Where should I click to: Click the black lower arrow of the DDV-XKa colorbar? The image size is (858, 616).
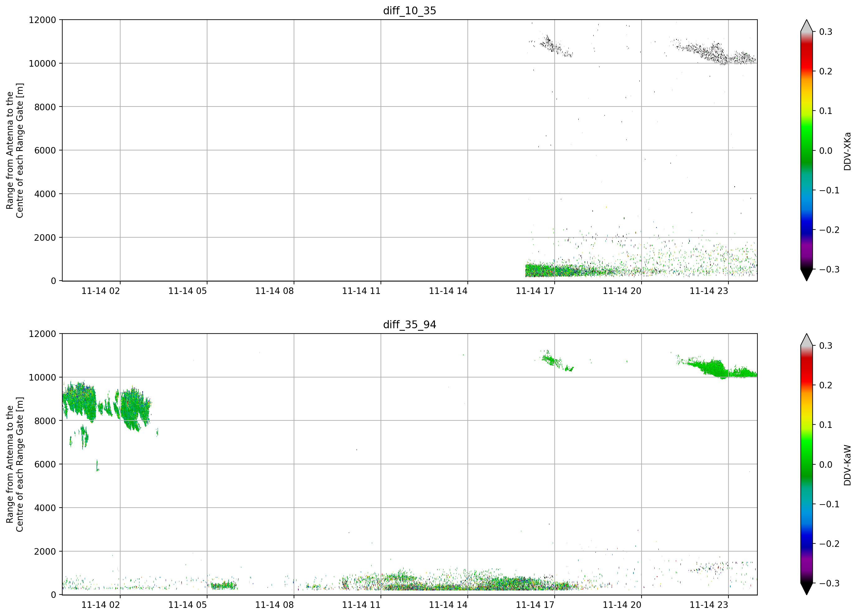807,274
